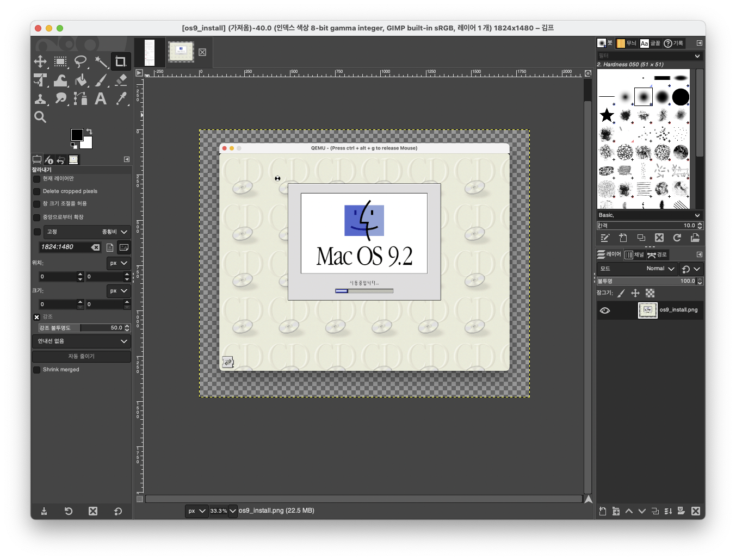This screenshot has width=736, height=560.
Task: Open the Document History '기록' tab
Action: tap(673, 43)
